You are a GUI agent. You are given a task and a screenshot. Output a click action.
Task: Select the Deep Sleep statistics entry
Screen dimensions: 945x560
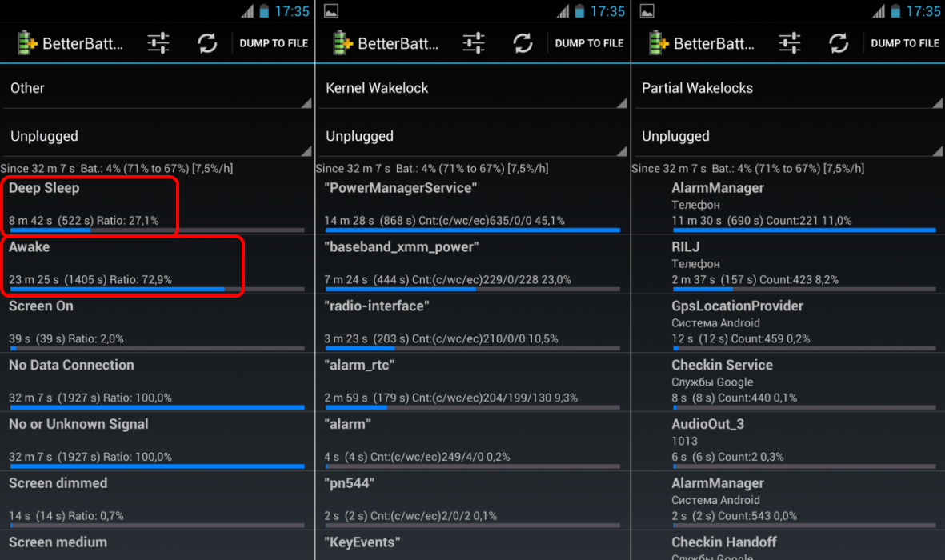tap(90, 204)
